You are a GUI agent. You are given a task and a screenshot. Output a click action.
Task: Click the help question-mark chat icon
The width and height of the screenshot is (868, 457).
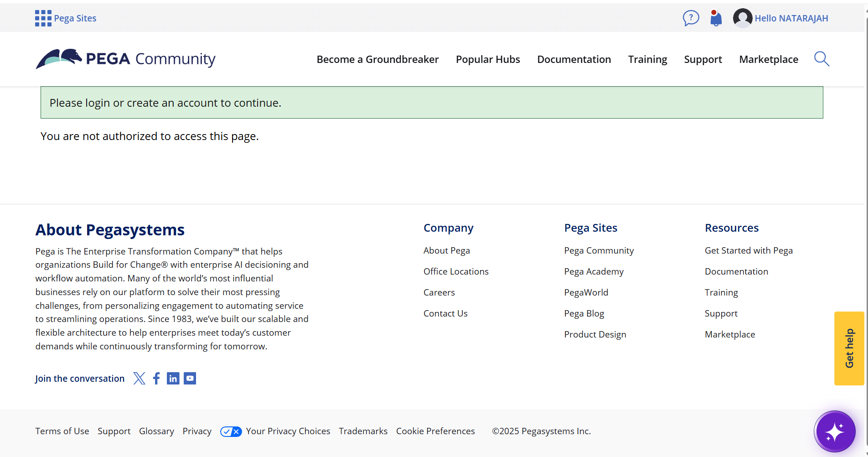tap(691, 18)
